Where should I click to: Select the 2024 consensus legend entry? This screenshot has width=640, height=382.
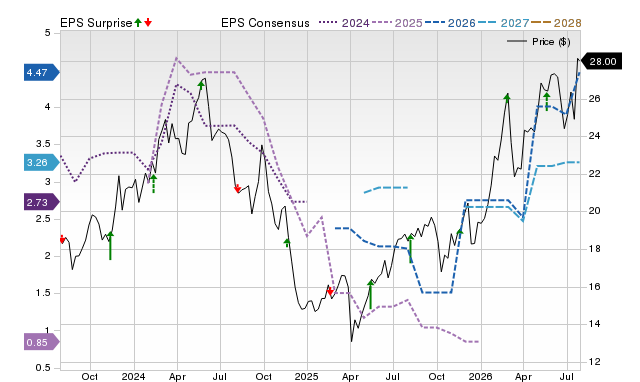(344, 23)
